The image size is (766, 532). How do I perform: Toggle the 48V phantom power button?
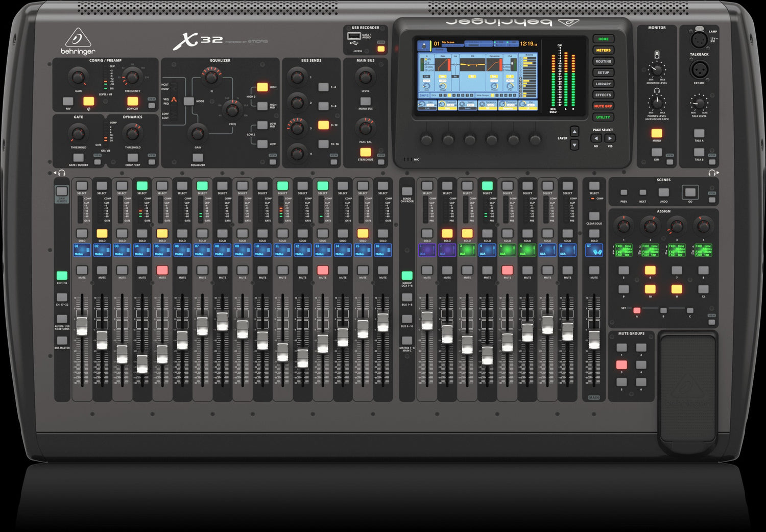coord(68,101)
